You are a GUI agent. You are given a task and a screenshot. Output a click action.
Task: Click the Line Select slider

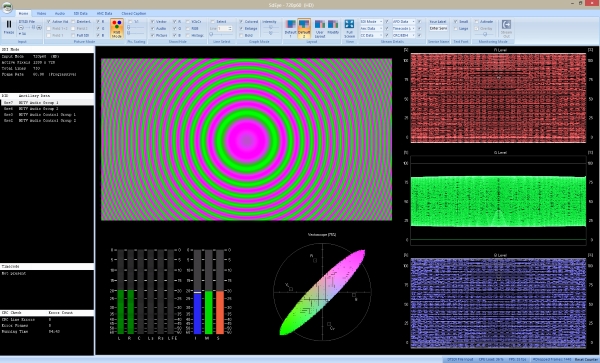click(x=221, y=35)
